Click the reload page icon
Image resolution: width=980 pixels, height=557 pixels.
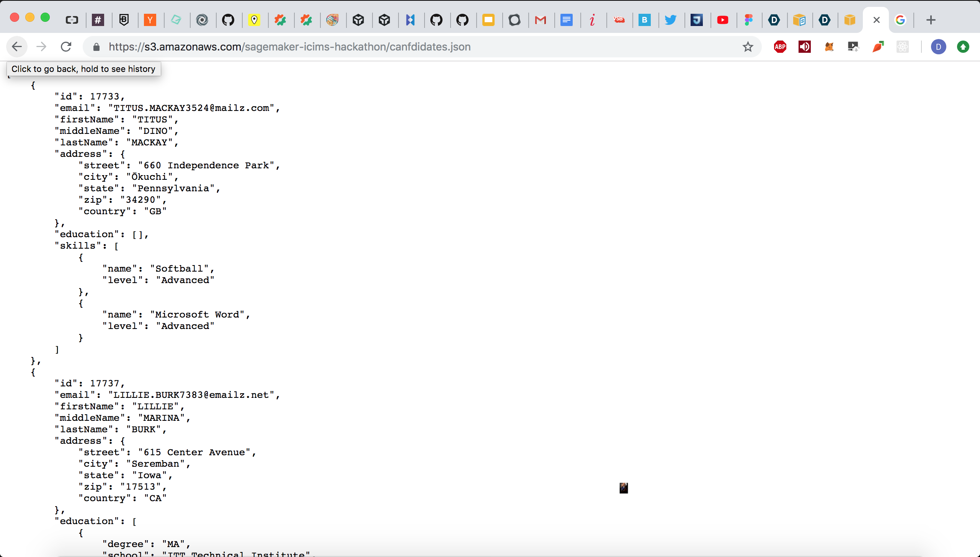66,47
